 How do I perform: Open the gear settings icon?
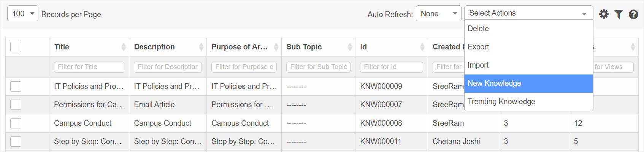[x=604, y=14]
